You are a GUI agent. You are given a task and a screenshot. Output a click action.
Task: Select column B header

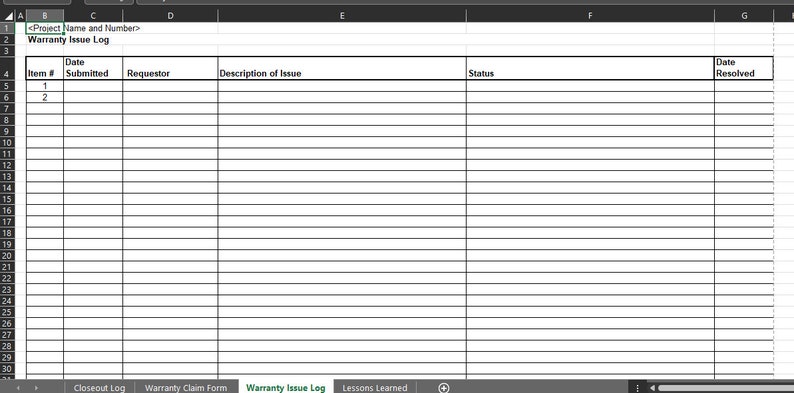tap(45, 16)
